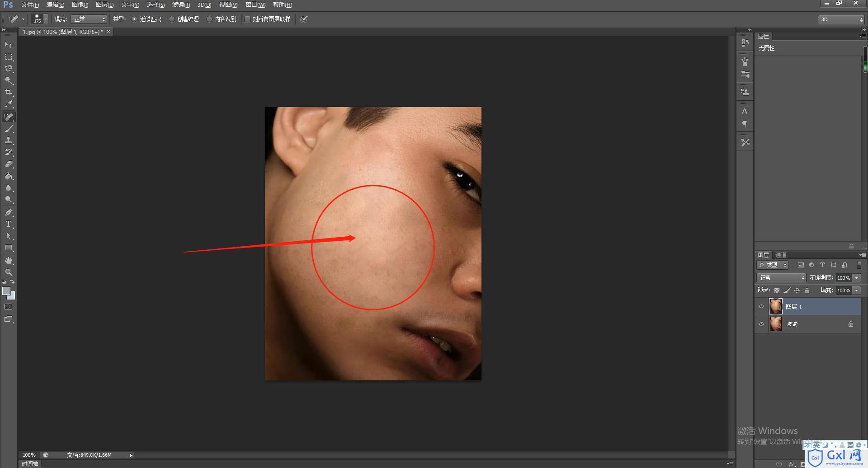Change screen mode icon in toolbar
This screenshot has width=868, height=468.
9,319
